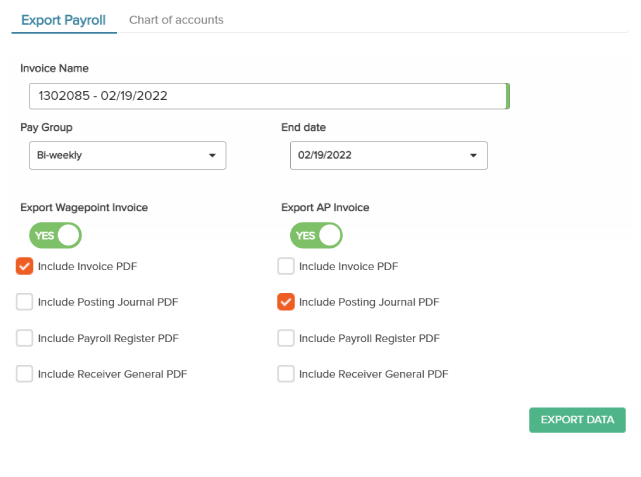The image size is (641, 477).
Task: Expand the End date dropdown
Action: (x=389, y=155)
